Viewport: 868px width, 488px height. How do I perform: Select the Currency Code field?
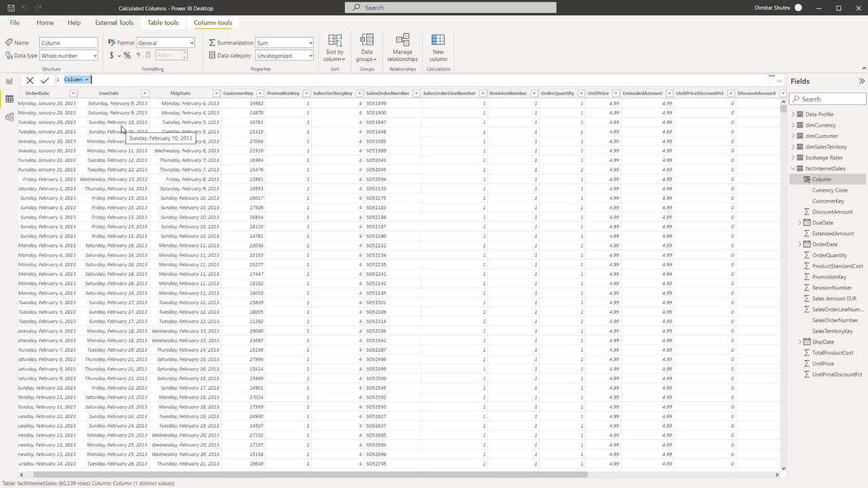830,190
